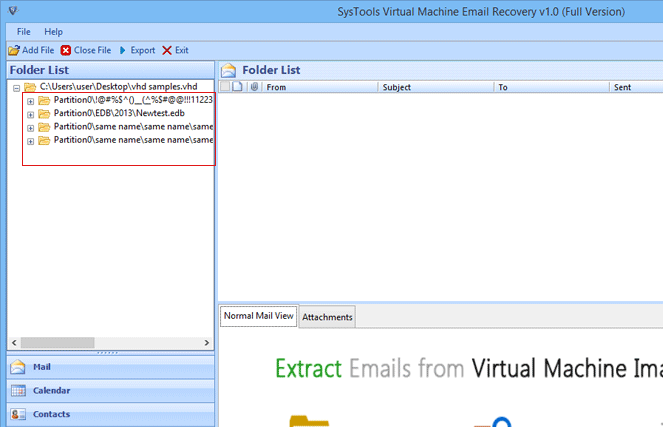The image size is (663, 427).
Task: Sort mail list by To column
Action: 552,87
